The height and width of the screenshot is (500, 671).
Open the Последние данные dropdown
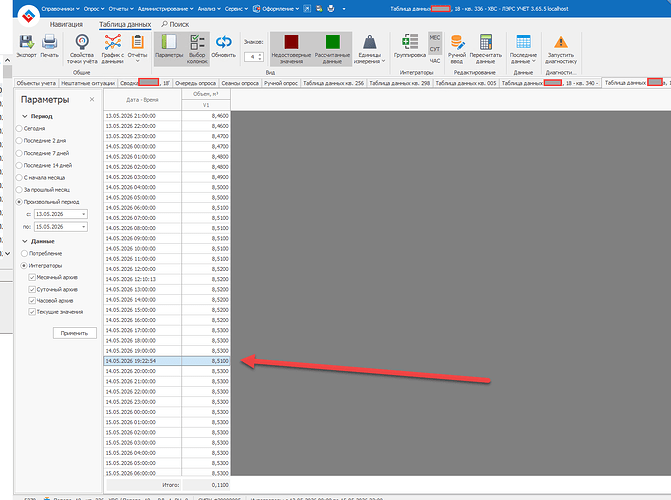523,49
